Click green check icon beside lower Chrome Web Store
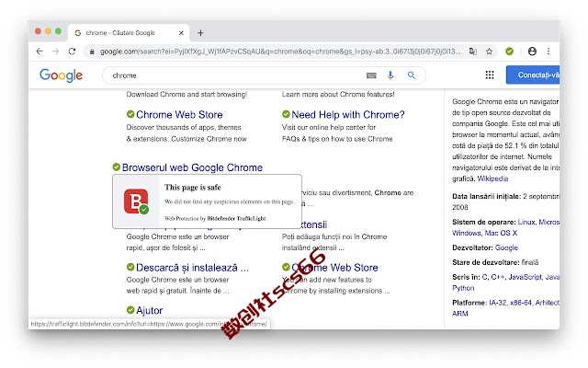 pos(286,267)
